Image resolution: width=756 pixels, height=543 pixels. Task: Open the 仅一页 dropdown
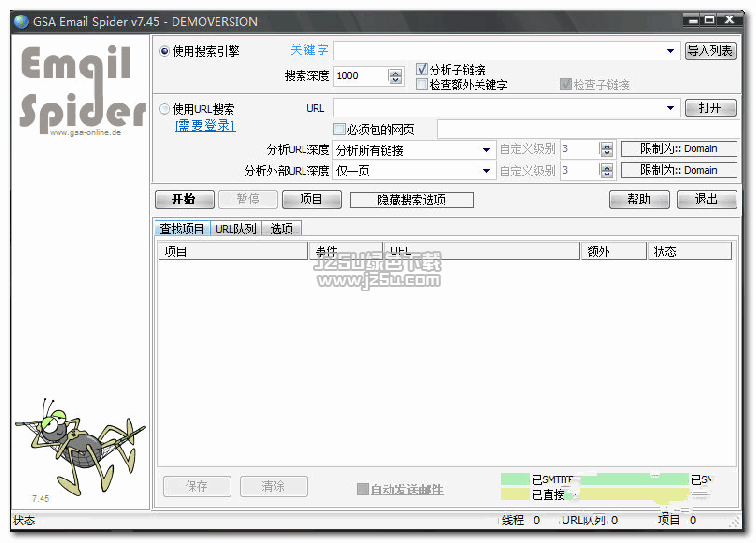click(x=414, y=171)
